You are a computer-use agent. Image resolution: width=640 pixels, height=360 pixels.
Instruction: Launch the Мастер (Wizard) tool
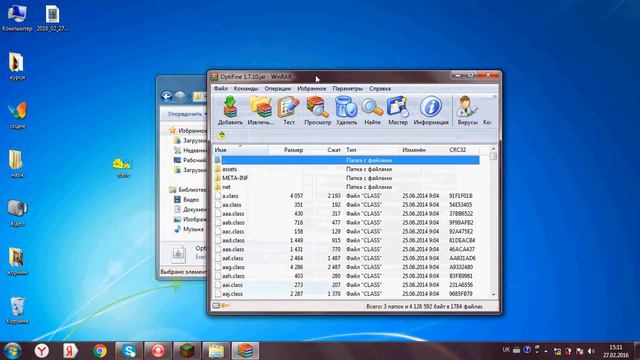click(x=398, y=111)
